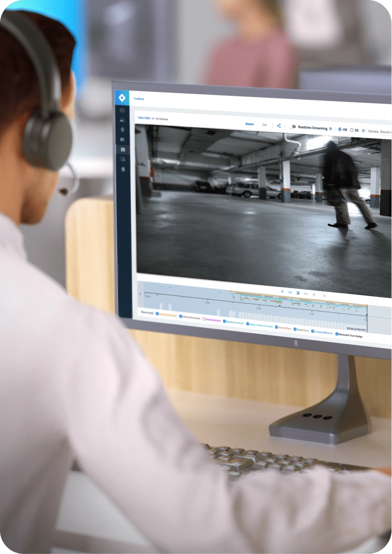Open the camera sidebar icon
The width and height of the screenshot is (392, 554).
coord(122,120)
